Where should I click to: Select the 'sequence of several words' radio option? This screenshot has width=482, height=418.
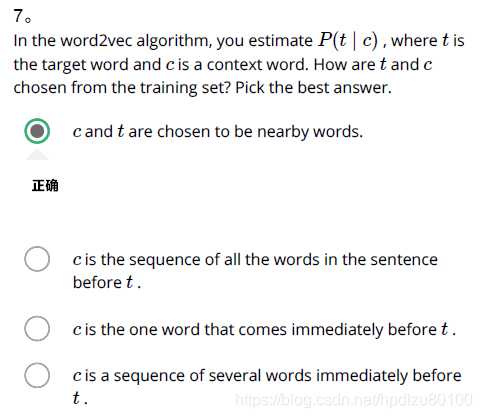pyautogui.click(x=37, y=375)
